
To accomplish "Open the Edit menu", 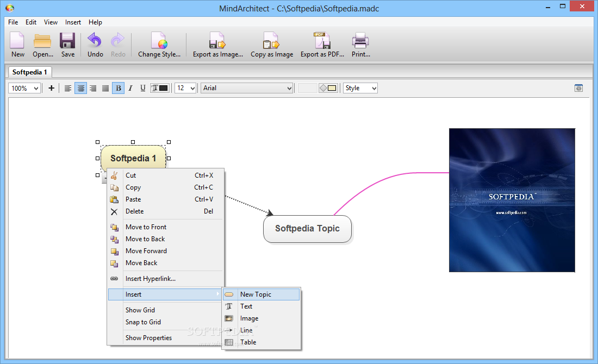I will pyautogui.click(x=31, y=22).
